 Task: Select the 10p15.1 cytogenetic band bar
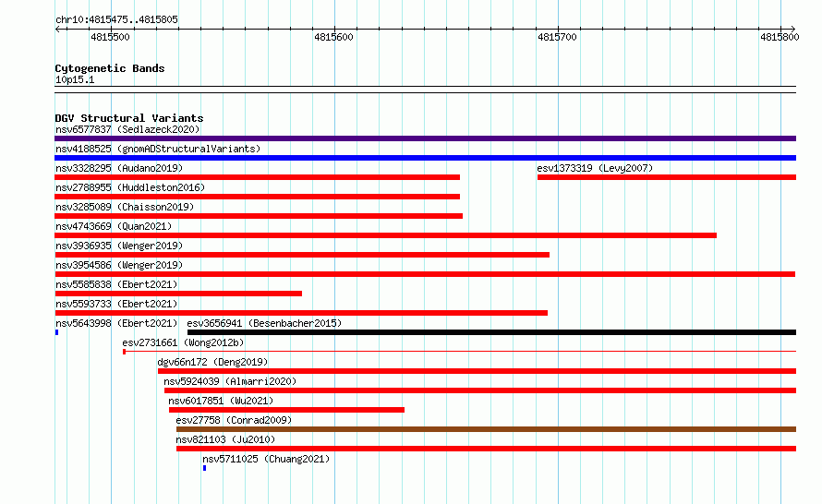[x=425, y=90]
